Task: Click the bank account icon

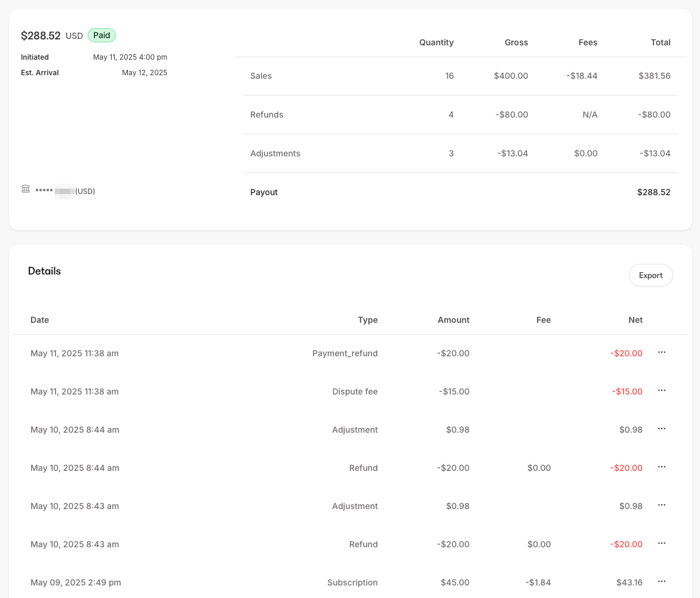Action: (25, 189)
